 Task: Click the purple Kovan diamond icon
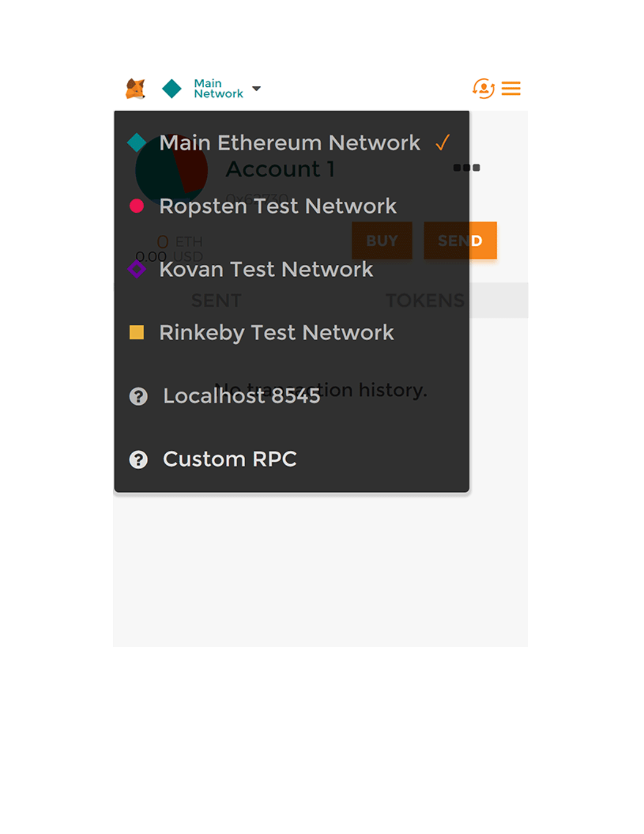[137, 269]
